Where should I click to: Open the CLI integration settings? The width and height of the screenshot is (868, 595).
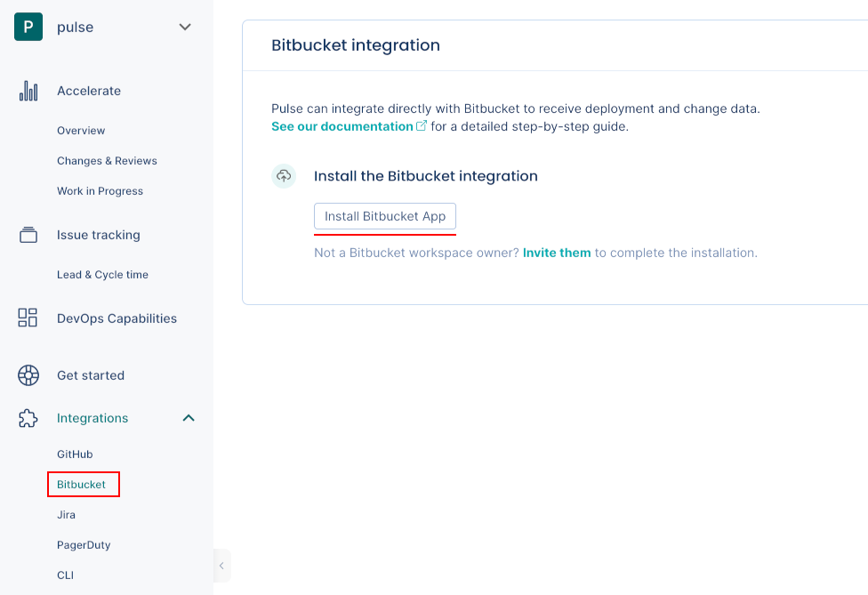click(65, 575)
